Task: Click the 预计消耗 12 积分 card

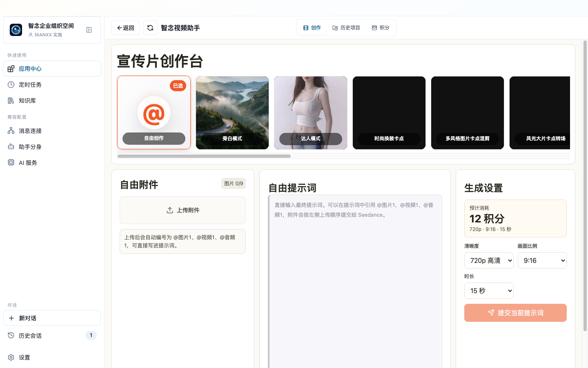Action: click(515, 218)
